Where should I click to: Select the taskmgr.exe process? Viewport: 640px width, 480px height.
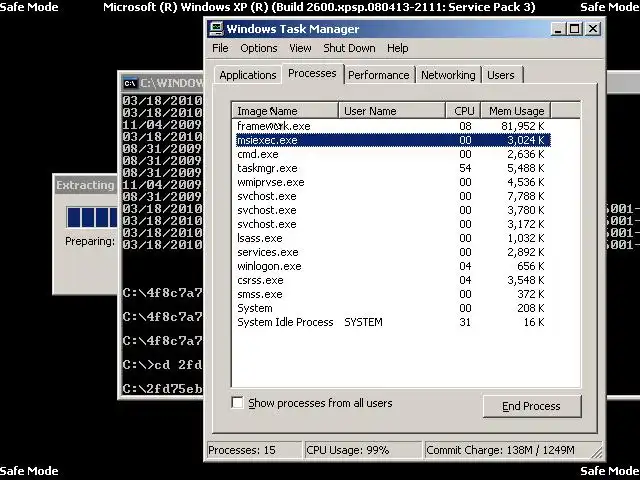[393, 168]
